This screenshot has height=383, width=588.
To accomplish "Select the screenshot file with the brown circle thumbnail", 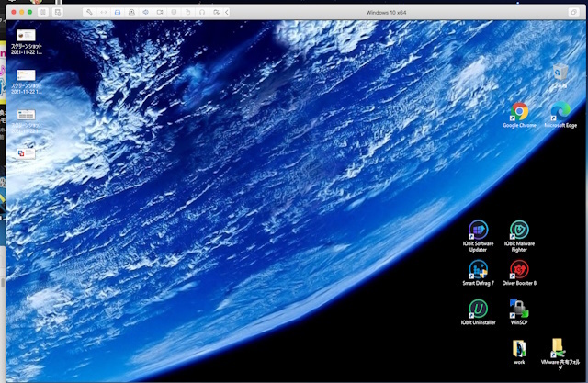I will click(x=27, y=41).
